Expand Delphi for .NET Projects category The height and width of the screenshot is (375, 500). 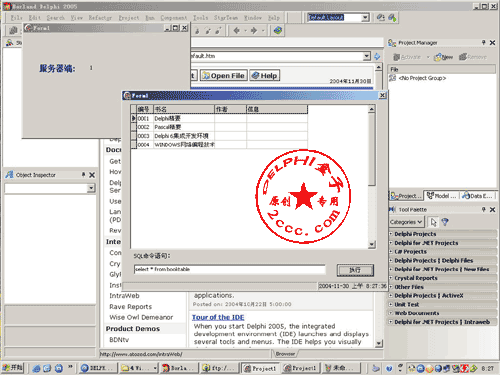pyautogui.click(x=391, y=243)
